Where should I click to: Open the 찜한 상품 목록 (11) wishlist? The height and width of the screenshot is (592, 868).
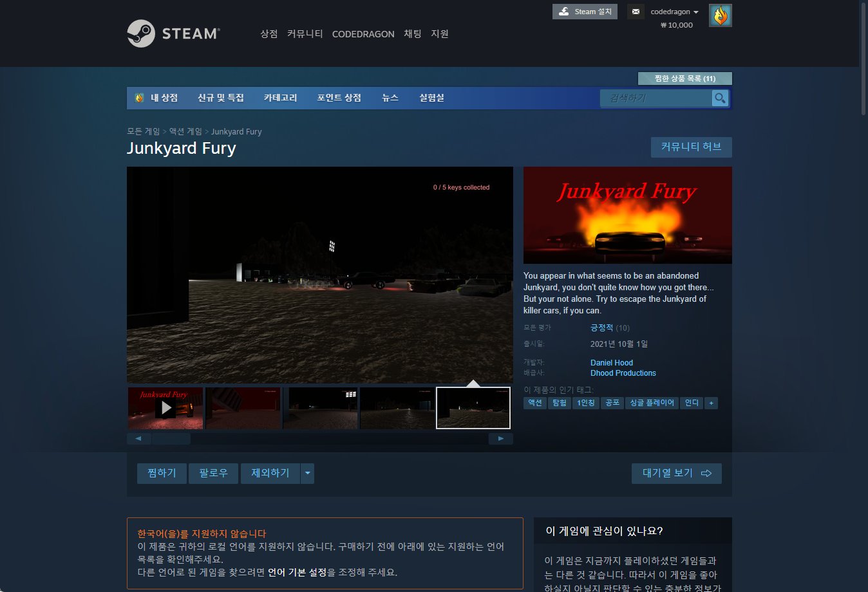click(x=684, y=79)
